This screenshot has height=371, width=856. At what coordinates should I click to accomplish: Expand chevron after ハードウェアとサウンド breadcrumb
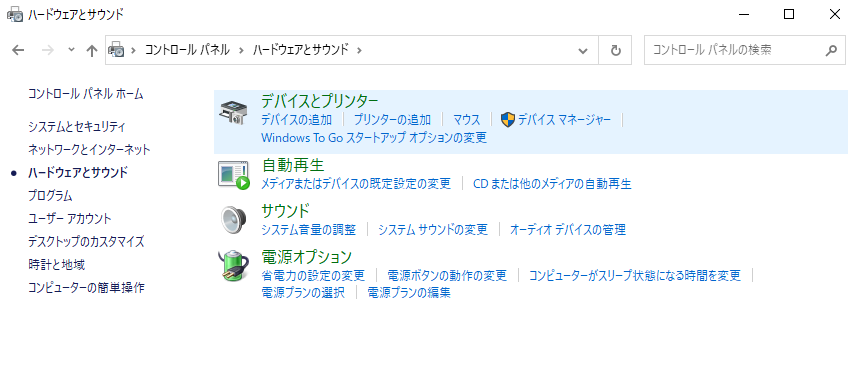tap(359, 50)
